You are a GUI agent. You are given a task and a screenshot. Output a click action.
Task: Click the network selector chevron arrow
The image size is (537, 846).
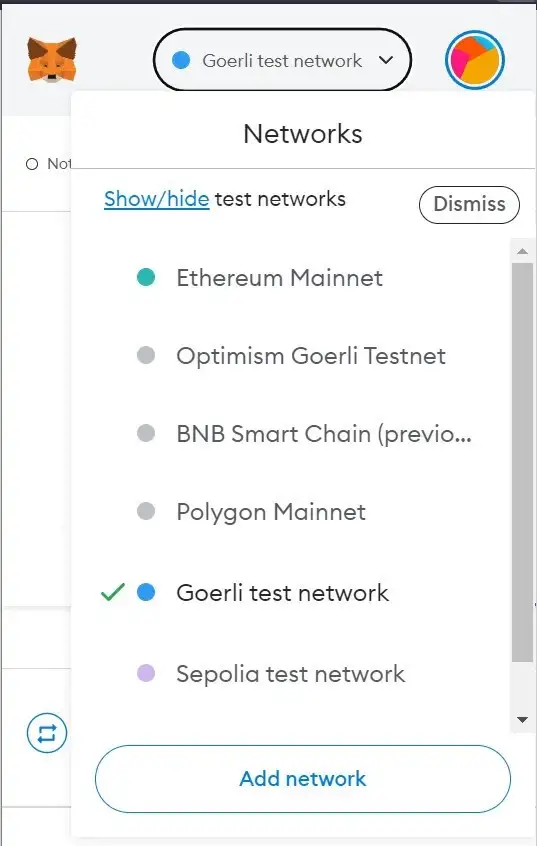[x=386, y=60]
